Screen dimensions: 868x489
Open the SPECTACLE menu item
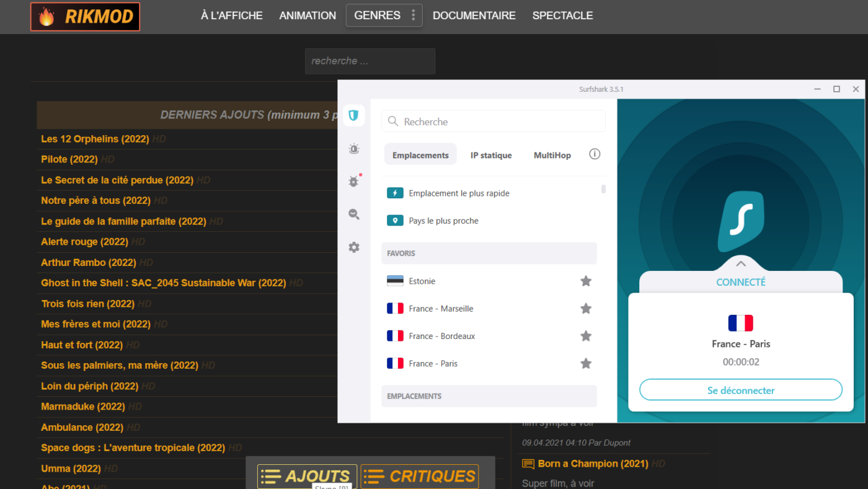click(563, 15)
